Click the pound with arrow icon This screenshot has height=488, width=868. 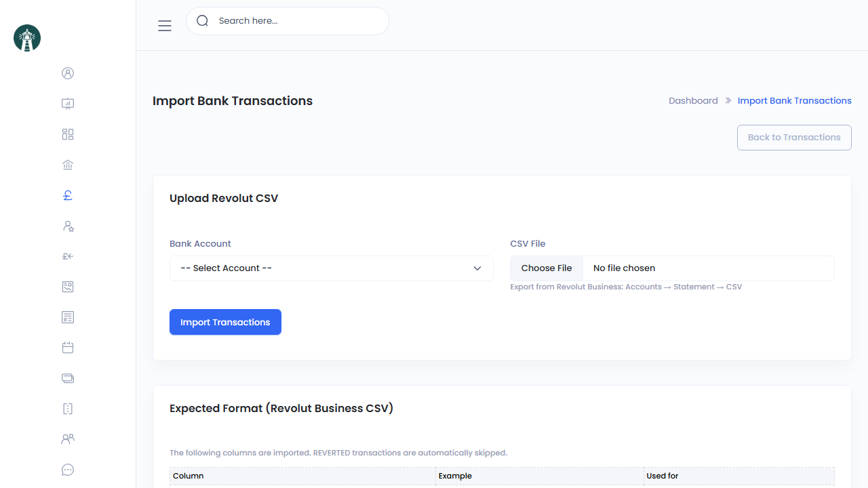click(68, 256)
